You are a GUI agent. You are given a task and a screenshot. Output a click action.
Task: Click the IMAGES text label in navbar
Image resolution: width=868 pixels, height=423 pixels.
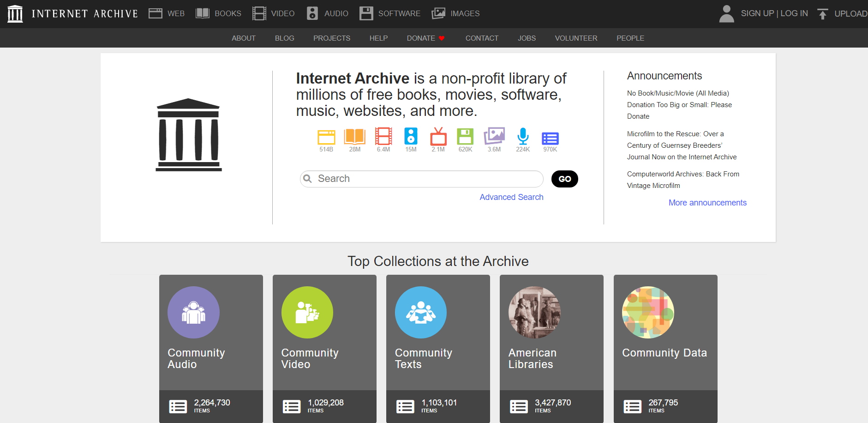coord(465,14)
